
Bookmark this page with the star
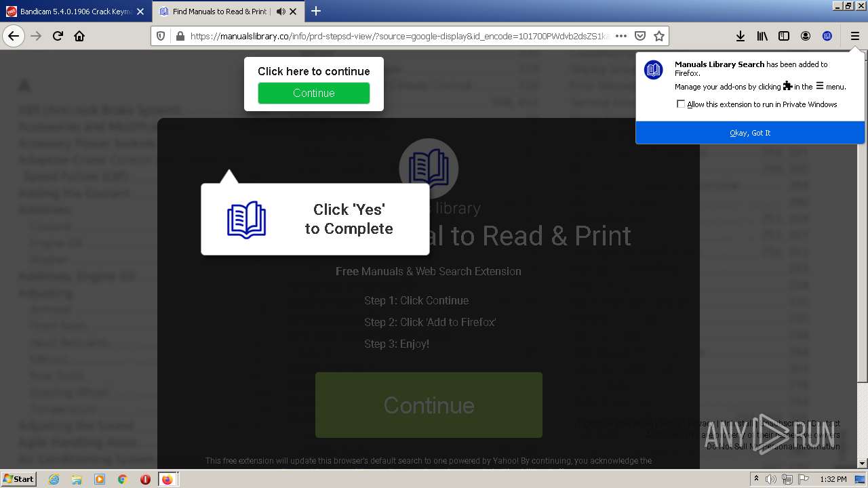658,36
